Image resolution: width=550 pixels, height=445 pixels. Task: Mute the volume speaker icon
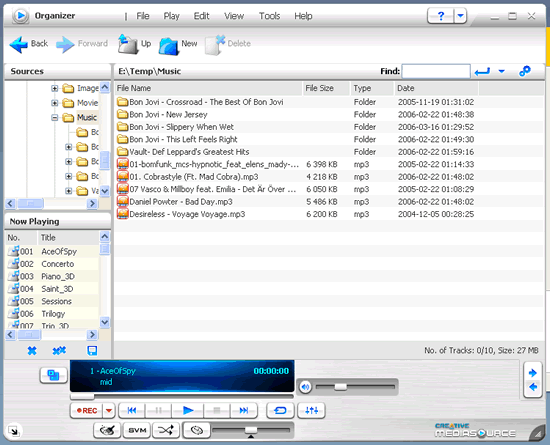306,387
